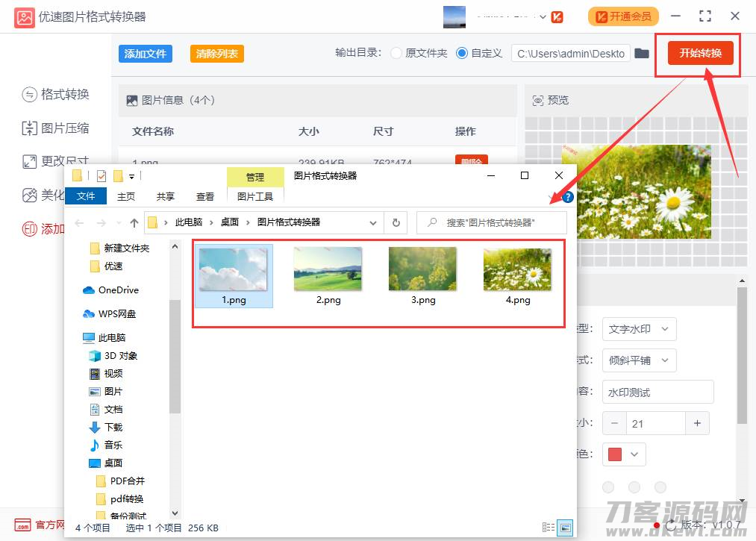Click 此电脑 in the address breadcrumb
The image size is (756, 541).
[x=189, y=222]
